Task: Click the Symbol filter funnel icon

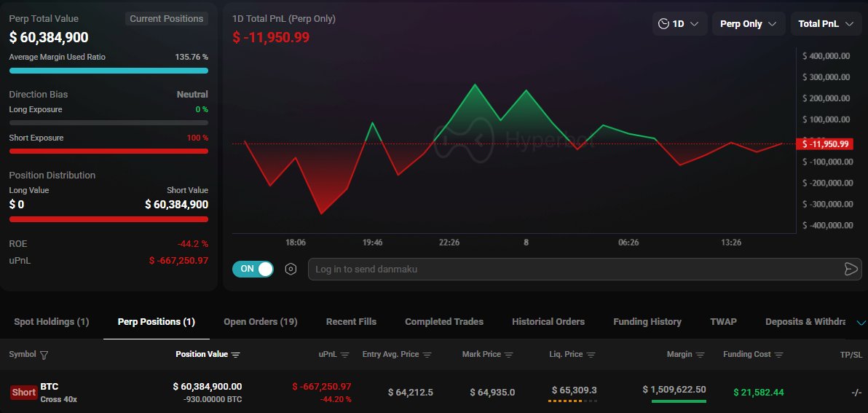Action: [44, 355]
